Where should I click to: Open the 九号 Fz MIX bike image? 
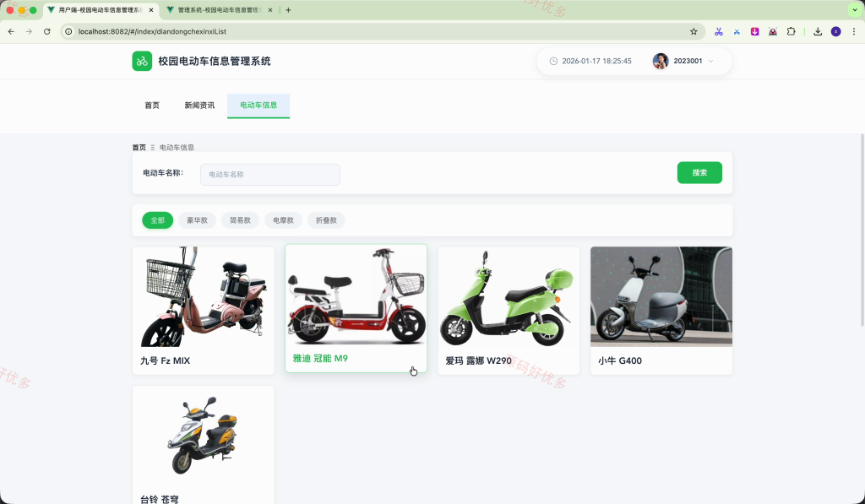(203, 296)
